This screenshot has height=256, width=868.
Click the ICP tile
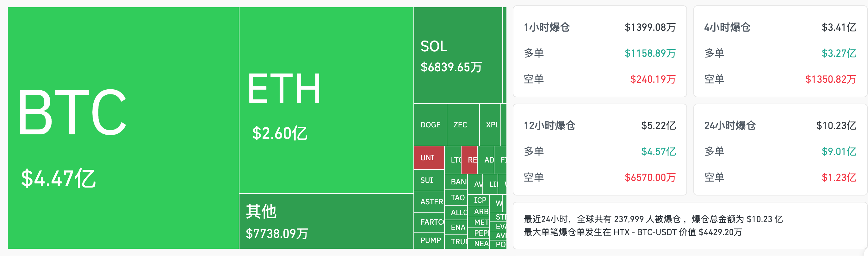(479, 200)
